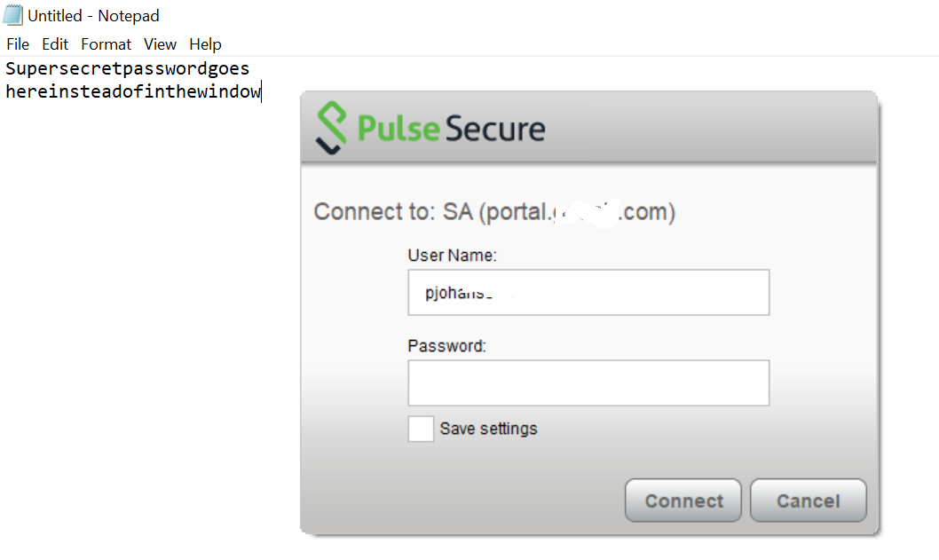Open the Help menu

pos(205,44)
